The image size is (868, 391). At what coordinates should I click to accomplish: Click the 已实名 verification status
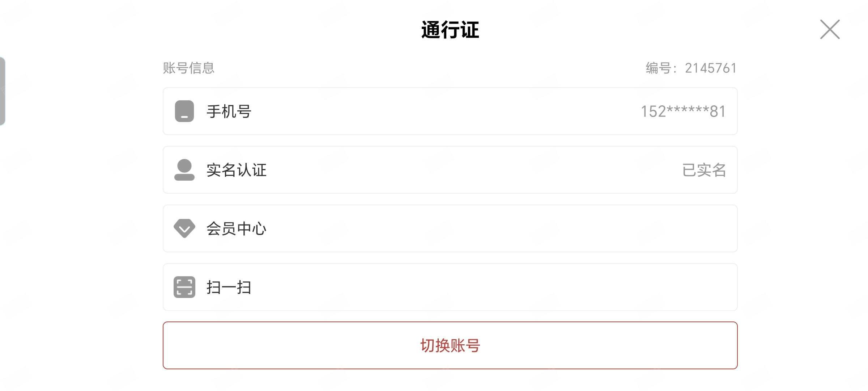(x=704, y=170)
